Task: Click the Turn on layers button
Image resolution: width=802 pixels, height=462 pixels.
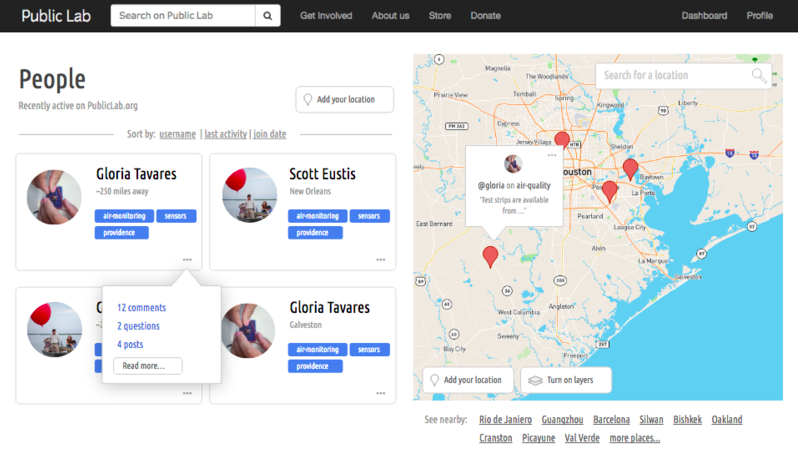Action: [566, 380]
